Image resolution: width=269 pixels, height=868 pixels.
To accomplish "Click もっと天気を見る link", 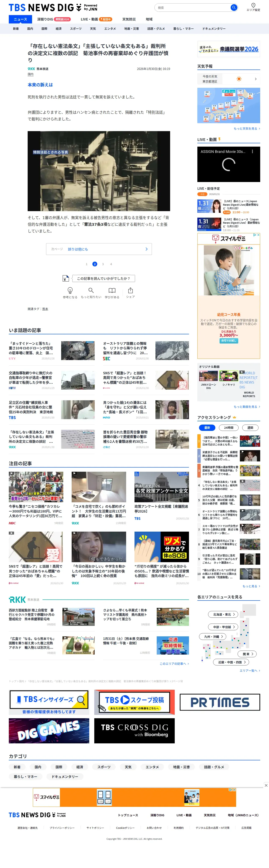I will pyautogui.click(x=247, y=128).
